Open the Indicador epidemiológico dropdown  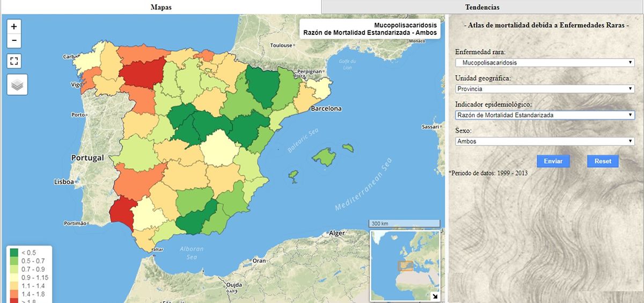(545, 115)
